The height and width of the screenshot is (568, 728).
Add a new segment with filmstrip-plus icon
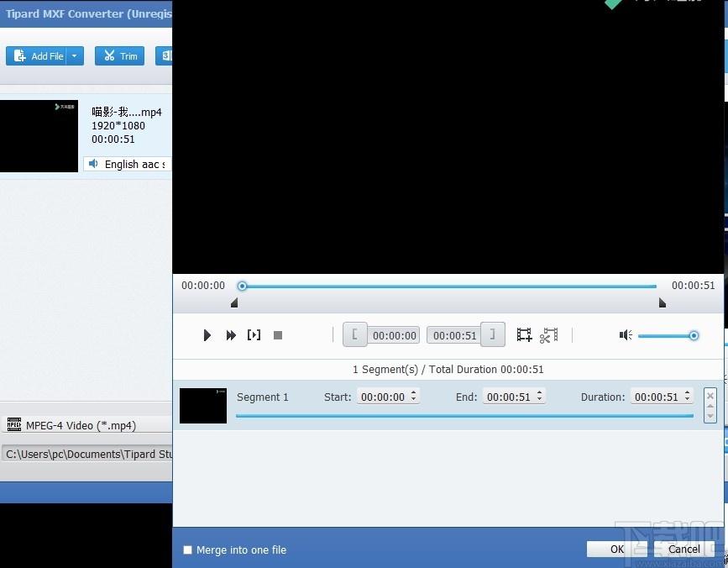524,334
